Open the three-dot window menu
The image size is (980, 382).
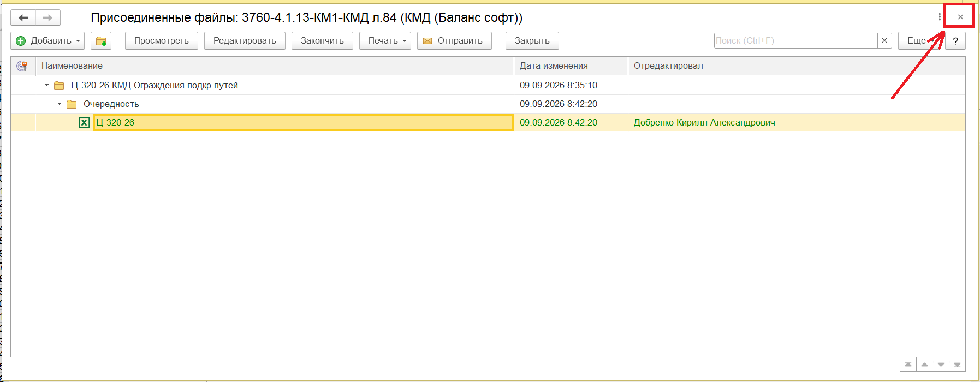coord(939,17)
